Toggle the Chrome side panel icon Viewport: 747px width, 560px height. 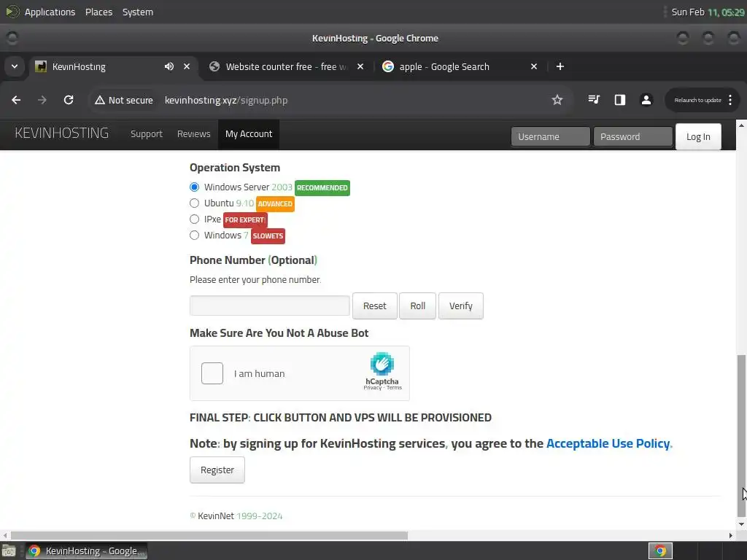620,99
